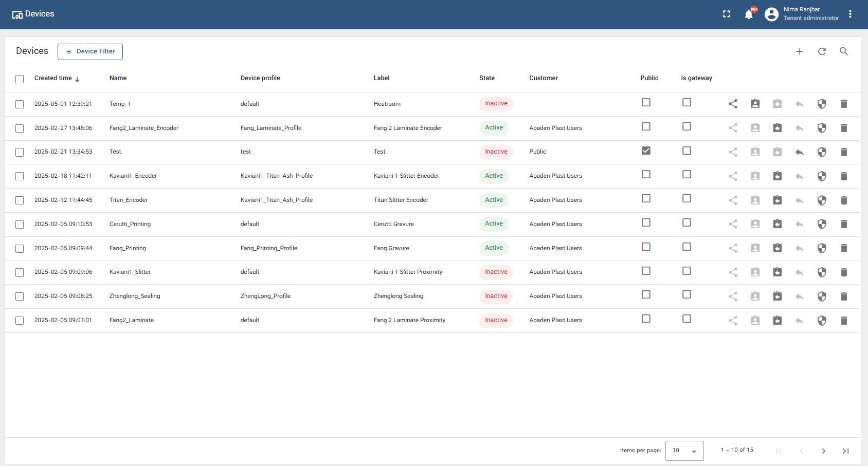Open the notifications bell
The image size is (868, 466).
click(748, 14)
